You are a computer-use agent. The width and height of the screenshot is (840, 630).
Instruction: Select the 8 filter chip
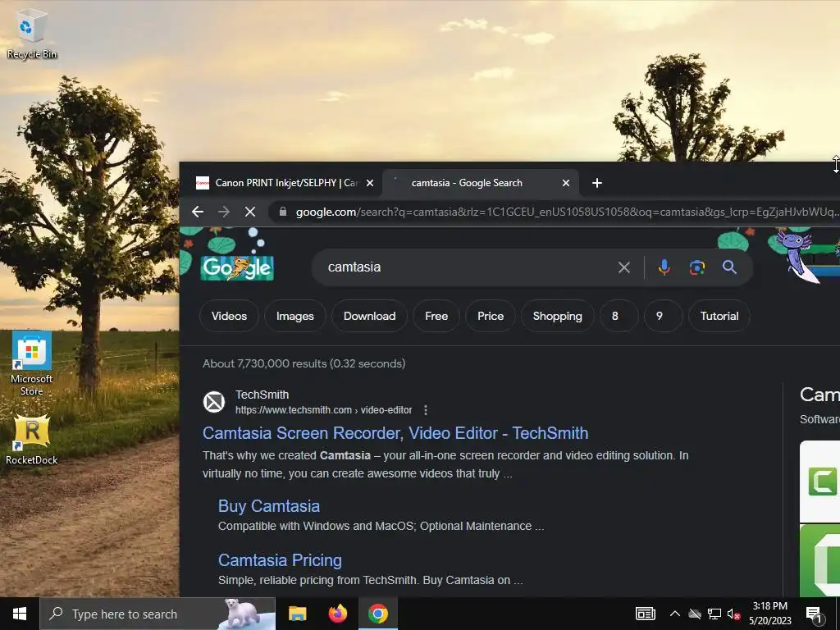tap(619, 316)
